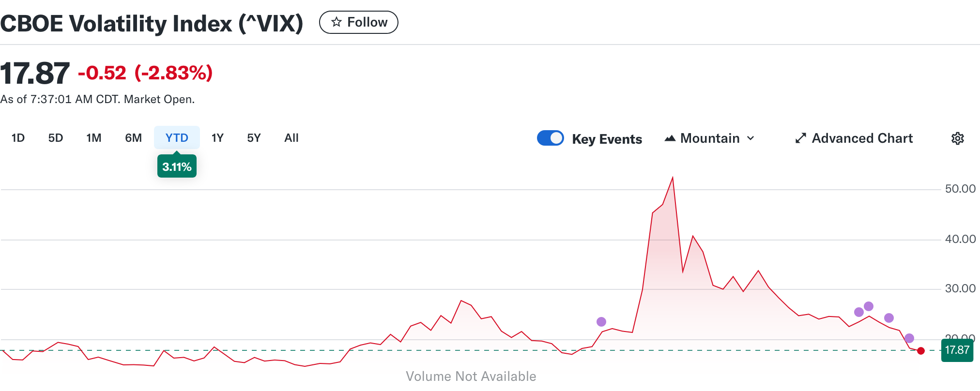This screenshot has height=391, width=980.
Task: Switch to the 6M range tab
Action: (x=133, y=138)
